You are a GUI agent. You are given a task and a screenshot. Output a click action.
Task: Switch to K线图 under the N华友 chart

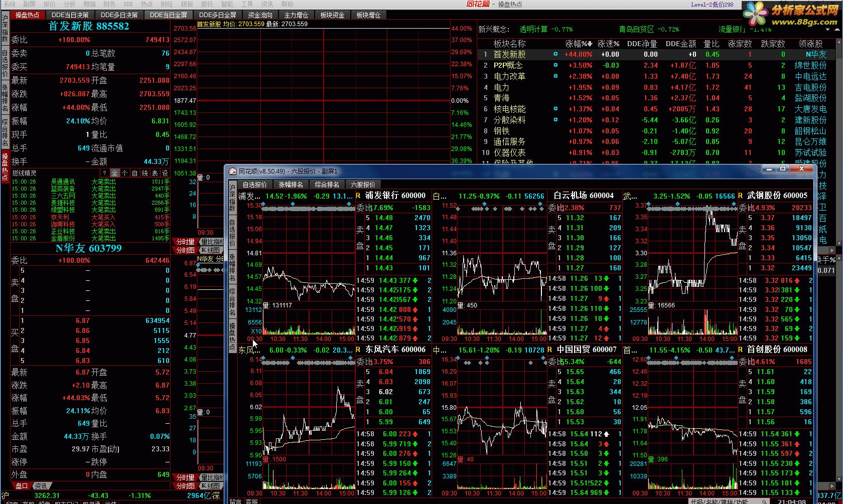211,485
